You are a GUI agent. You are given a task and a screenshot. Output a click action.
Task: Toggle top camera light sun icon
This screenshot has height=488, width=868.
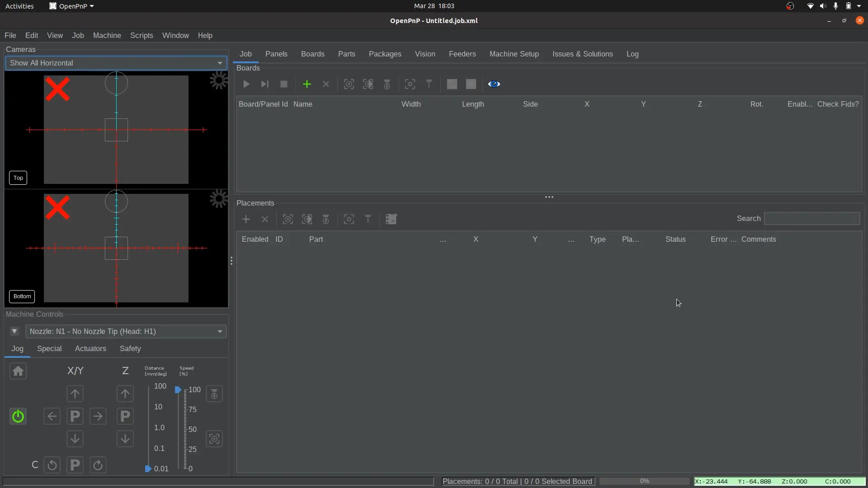[219, 81]
